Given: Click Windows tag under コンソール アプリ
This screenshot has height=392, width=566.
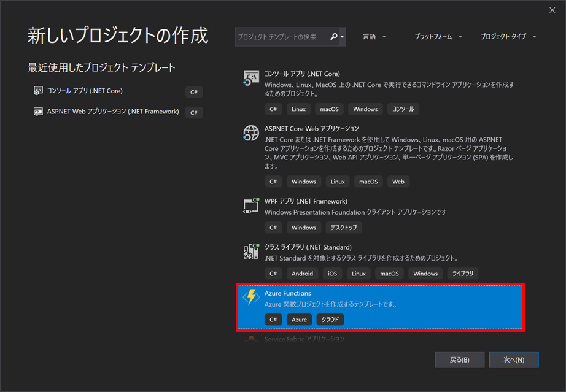Looking at the screenshot, I should 365,109.
